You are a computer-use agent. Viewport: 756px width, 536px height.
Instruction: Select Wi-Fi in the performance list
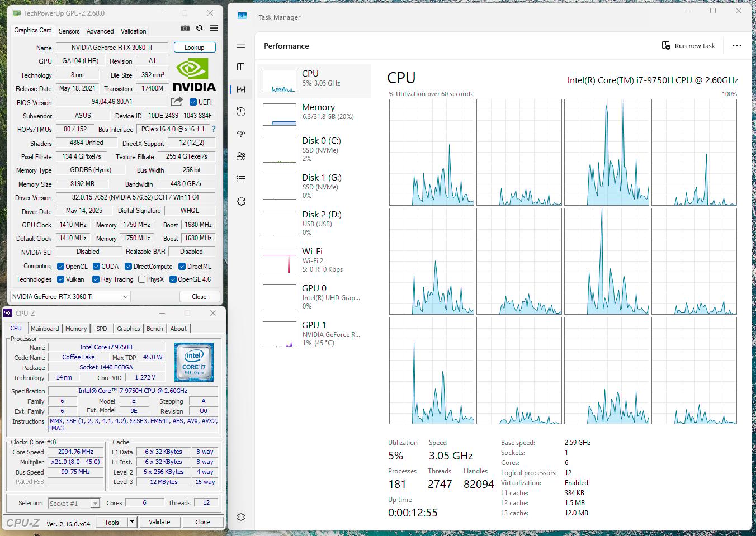click(x=314, y=260)
